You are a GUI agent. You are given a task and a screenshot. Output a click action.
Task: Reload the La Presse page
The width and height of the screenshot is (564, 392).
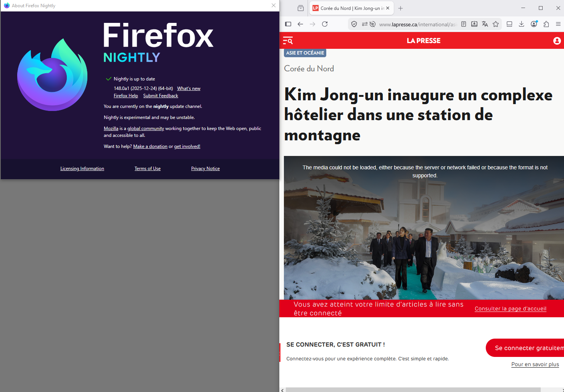coord(325,24)
